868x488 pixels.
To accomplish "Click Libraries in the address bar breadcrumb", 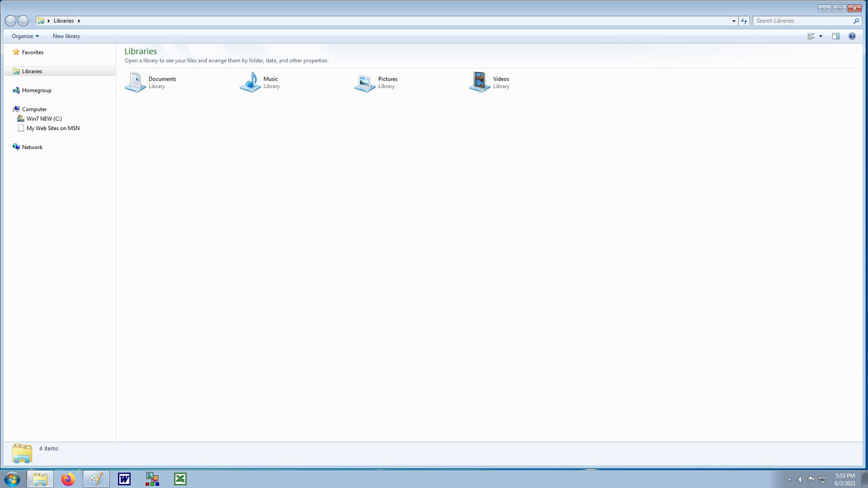I will tap(64, 20).
